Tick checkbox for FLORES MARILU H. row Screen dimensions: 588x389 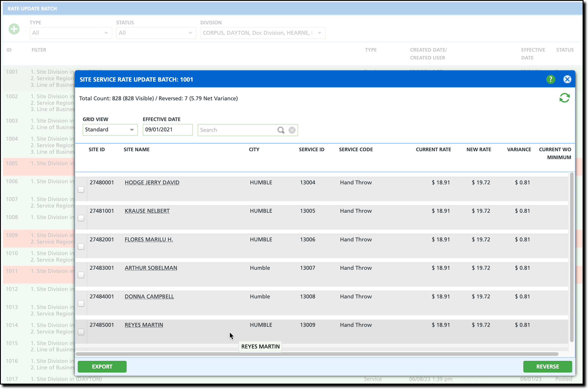(x=81, y=247)
